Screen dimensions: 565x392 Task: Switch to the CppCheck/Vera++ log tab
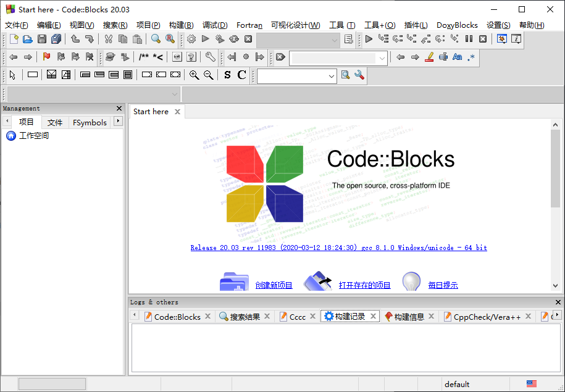487,317
